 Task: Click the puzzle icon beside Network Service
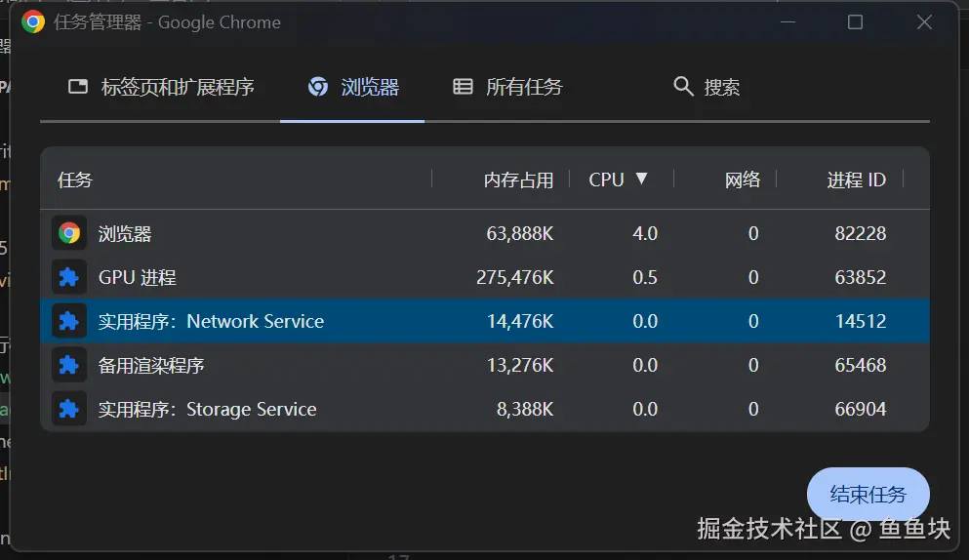tap(68, 321)
